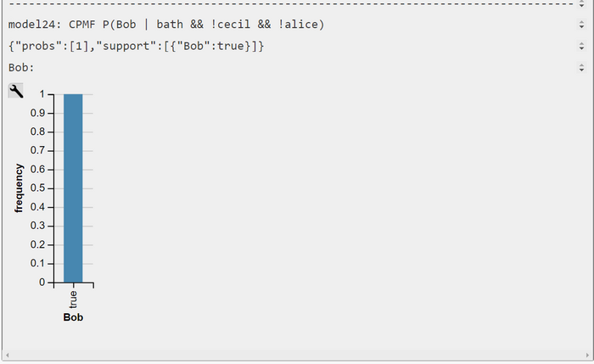Click the probs and support JSON text
The height and width of the screenshot is (364, 594).
(136, 46)
